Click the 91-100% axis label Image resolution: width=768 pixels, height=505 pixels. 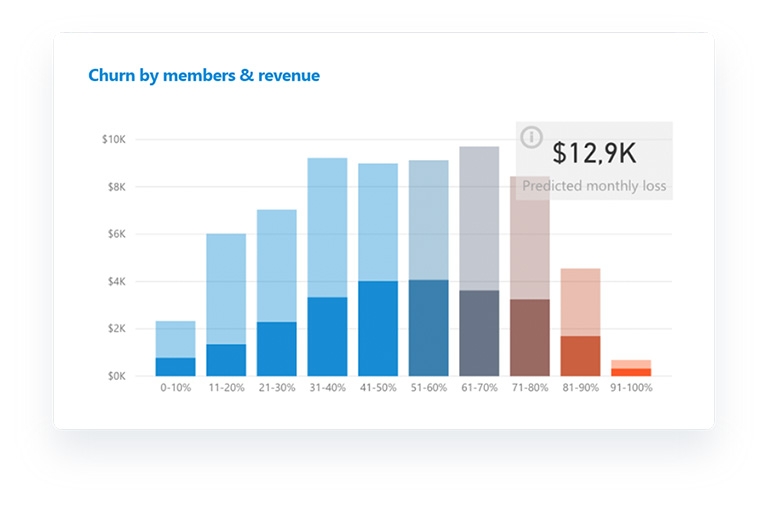click(x=631, y=387)
